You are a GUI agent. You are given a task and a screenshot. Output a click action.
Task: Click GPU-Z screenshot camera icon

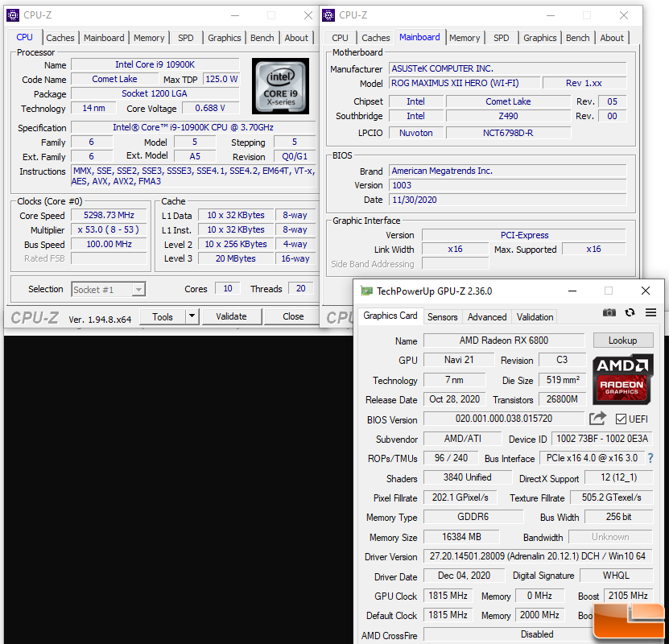609,312
